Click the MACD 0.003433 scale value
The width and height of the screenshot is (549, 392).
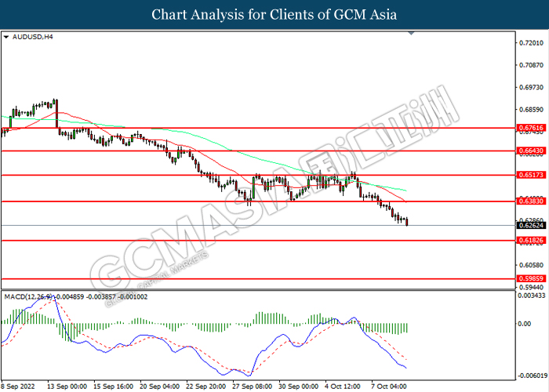532,296
